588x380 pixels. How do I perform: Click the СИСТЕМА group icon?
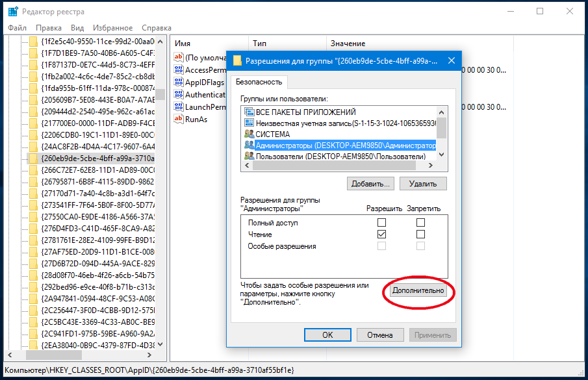248,134
